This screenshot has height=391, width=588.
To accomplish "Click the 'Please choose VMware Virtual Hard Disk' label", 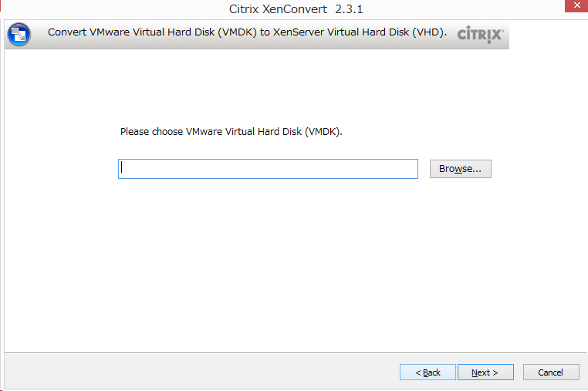I will pos(231,132).
